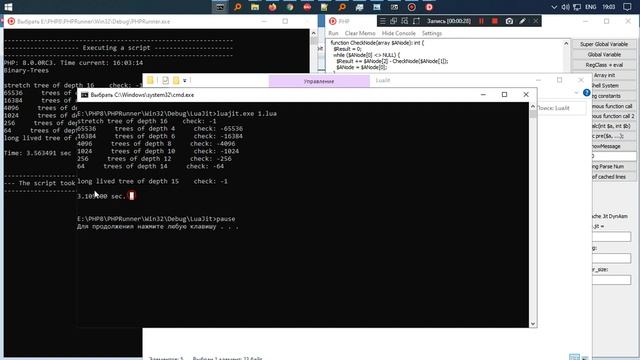Open the notepad-style taskbar icon

pos(324,7)
